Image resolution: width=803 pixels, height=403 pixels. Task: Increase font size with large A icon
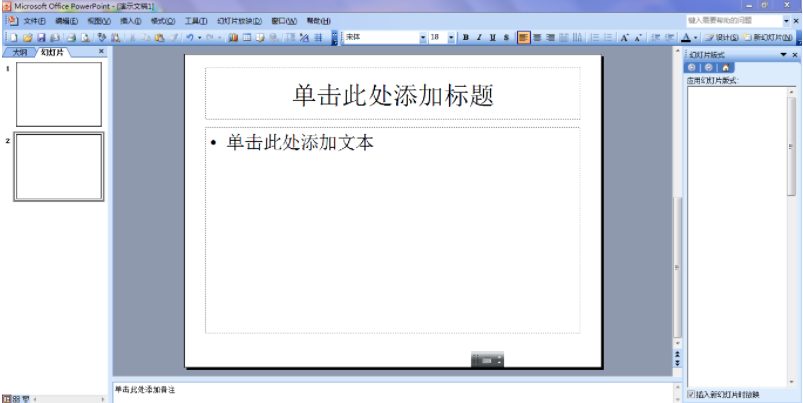[x=625, y=37]
